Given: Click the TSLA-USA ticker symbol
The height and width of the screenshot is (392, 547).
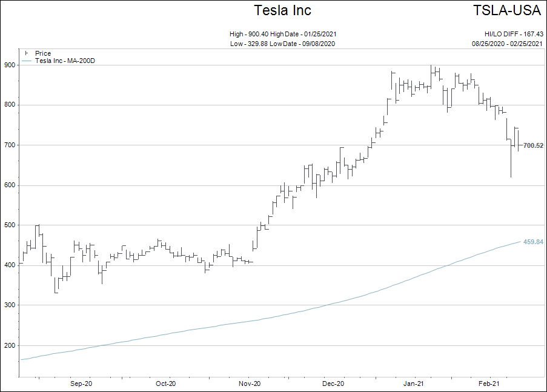Looking at the screenshot, I should [508, 10].
